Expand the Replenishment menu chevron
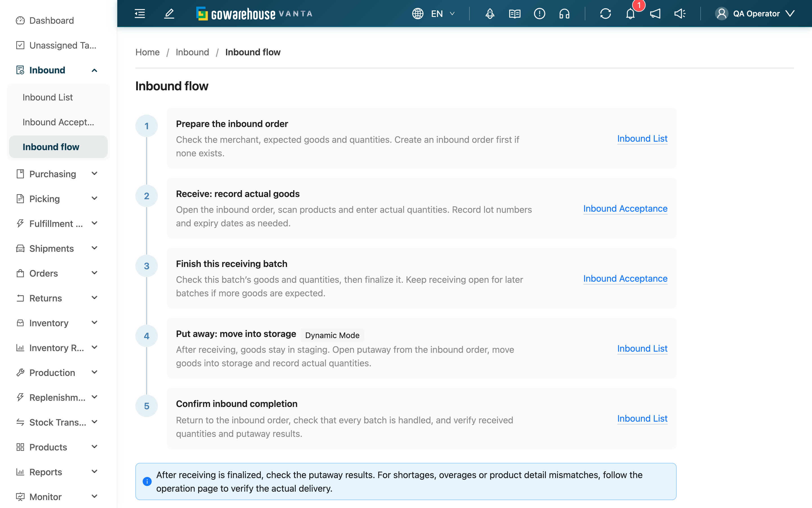Viewport: 812px width, 508px height. tap(94, 397)
